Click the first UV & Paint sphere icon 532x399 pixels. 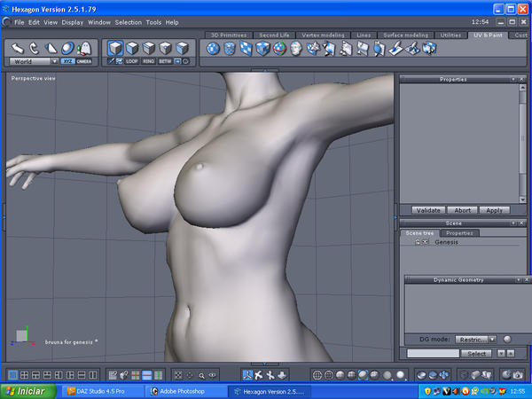click(x=214, y=48)
